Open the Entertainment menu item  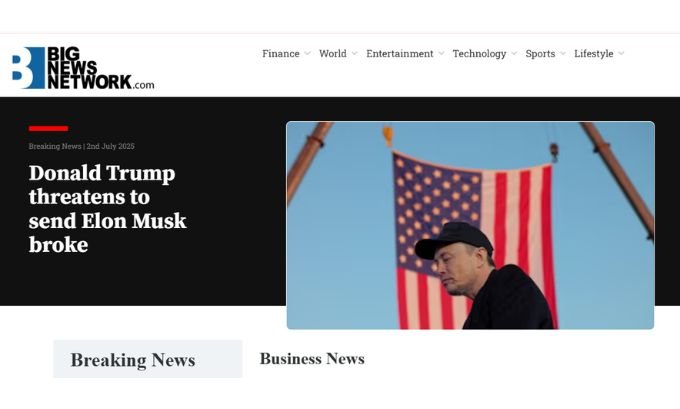click(x=399, y=54)
